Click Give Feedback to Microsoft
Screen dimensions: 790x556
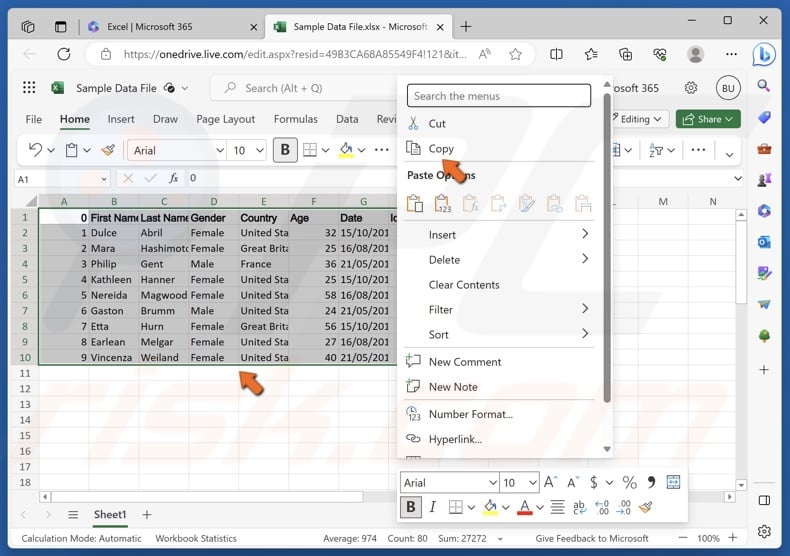(592, 538)
